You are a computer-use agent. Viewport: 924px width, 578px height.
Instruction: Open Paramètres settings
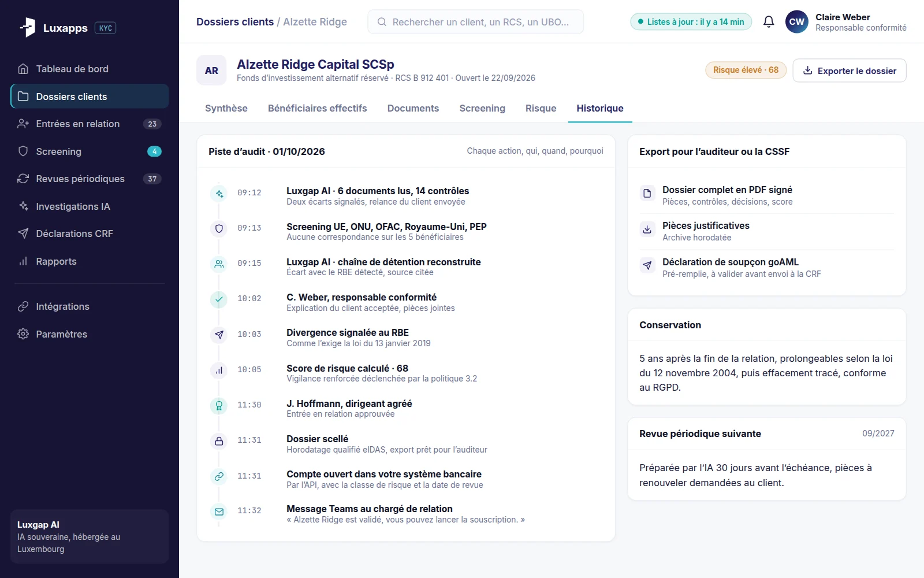coord(90,334)
